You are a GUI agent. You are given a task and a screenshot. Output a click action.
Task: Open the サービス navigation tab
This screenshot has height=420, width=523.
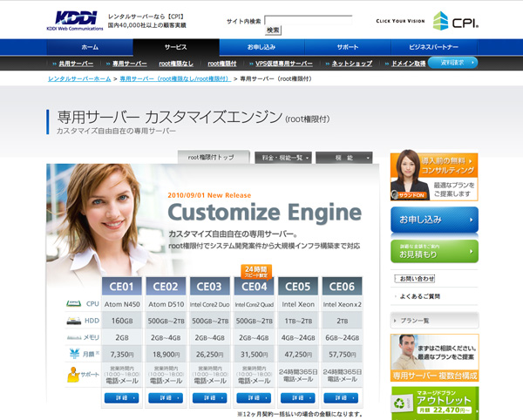176,47
